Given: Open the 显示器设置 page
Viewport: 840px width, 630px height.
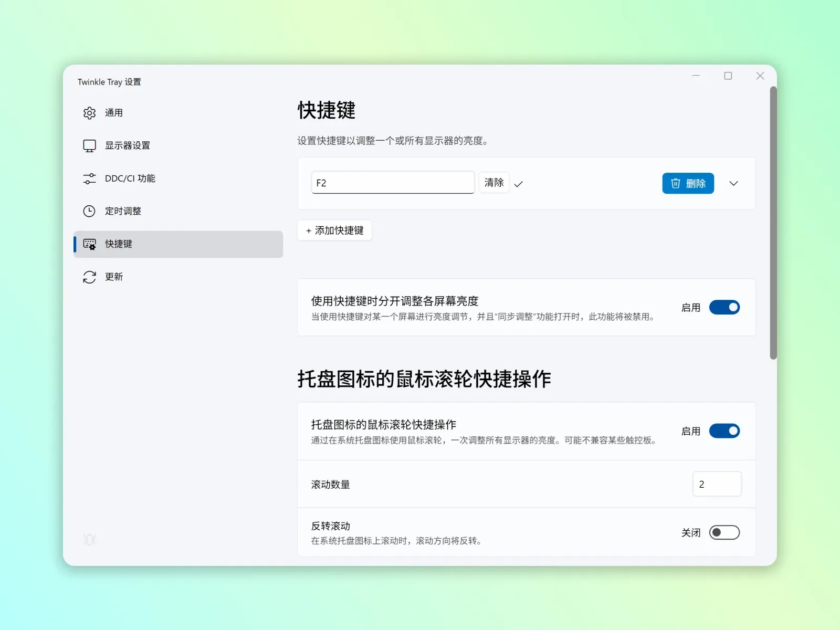Looking at the screenshot, I should (178, 145).
